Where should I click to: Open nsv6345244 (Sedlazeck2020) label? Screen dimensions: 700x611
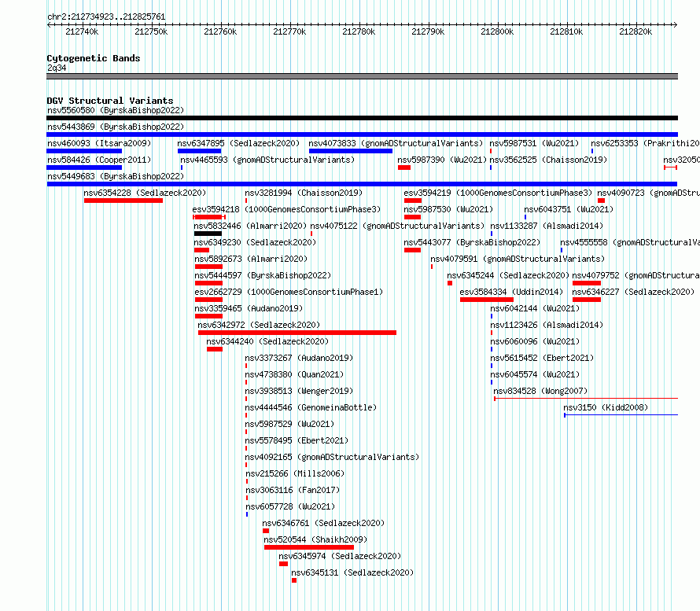(508, 275)
